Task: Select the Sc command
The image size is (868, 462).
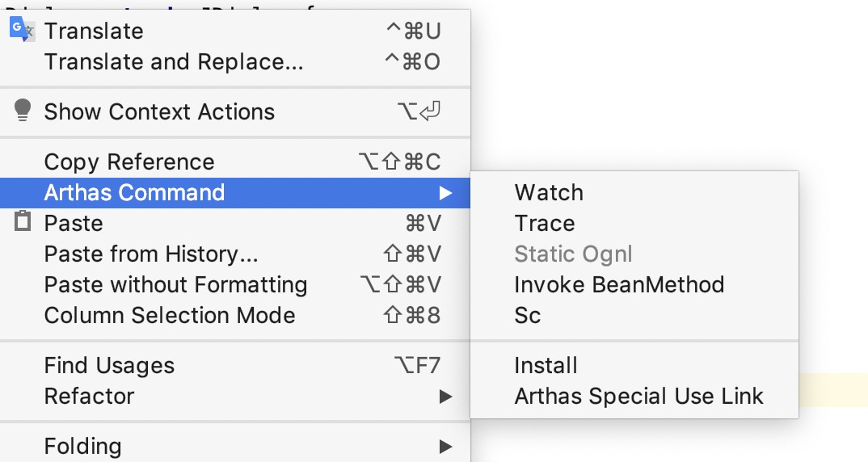Action: 634,315
